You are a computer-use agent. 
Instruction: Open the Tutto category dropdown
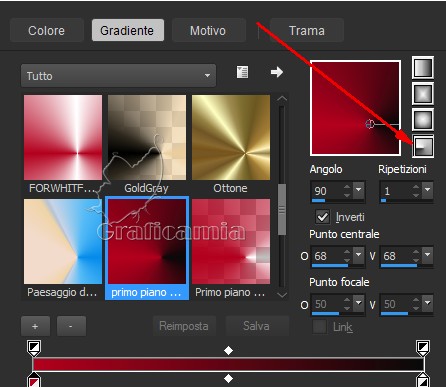pos(118,76)
